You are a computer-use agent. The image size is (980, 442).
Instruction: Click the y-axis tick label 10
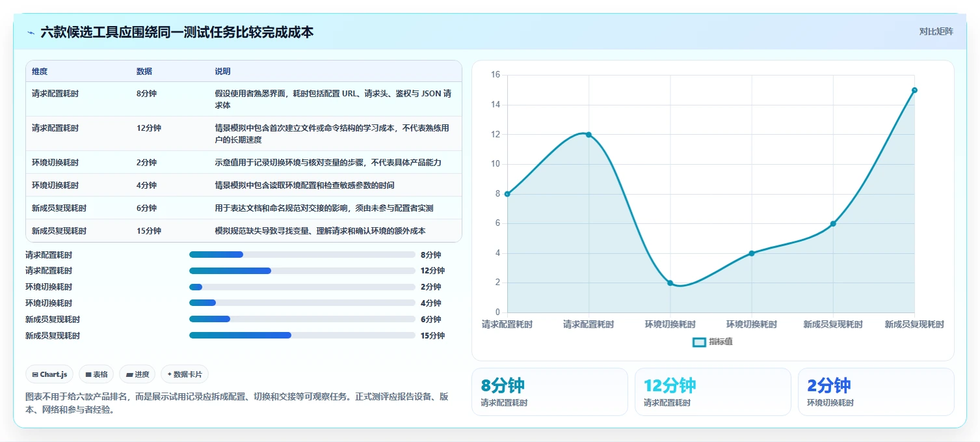coord(495,164)
